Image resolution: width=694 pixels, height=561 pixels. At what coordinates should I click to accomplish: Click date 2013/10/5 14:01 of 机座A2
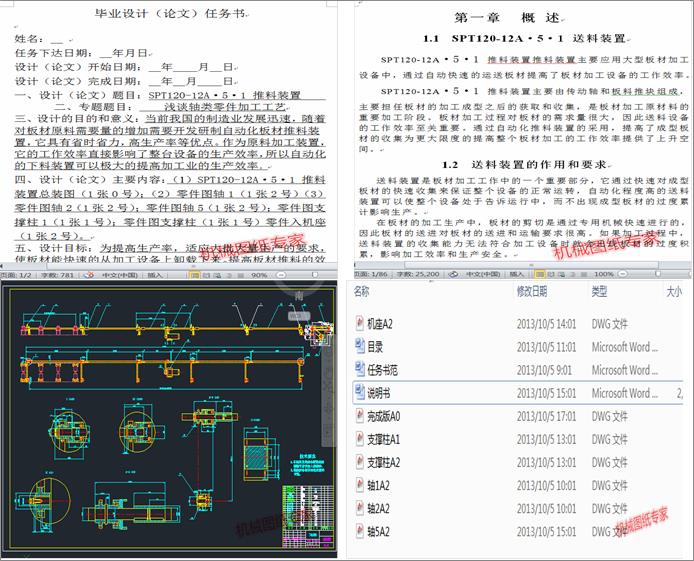(546, 324)
